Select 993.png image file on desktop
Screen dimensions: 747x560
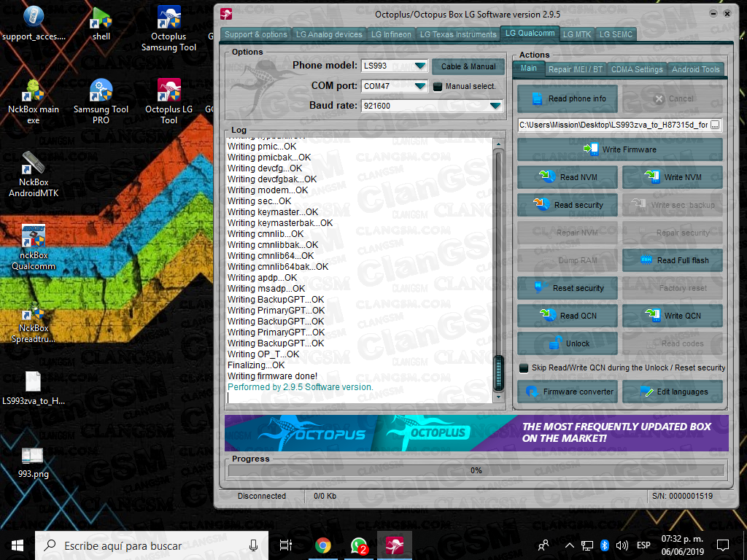point(34,462)
